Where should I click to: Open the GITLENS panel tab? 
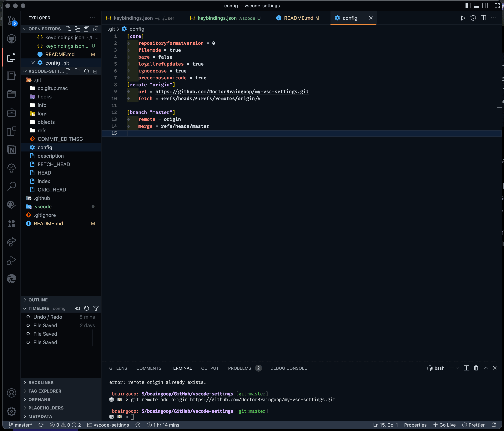point(118,368)
